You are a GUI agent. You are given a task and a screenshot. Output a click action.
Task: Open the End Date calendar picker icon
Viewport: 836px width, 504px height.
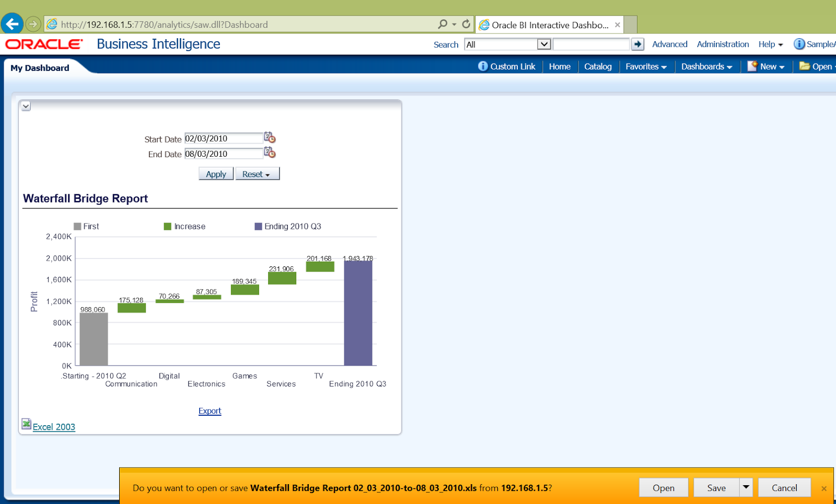pos(270,153)
